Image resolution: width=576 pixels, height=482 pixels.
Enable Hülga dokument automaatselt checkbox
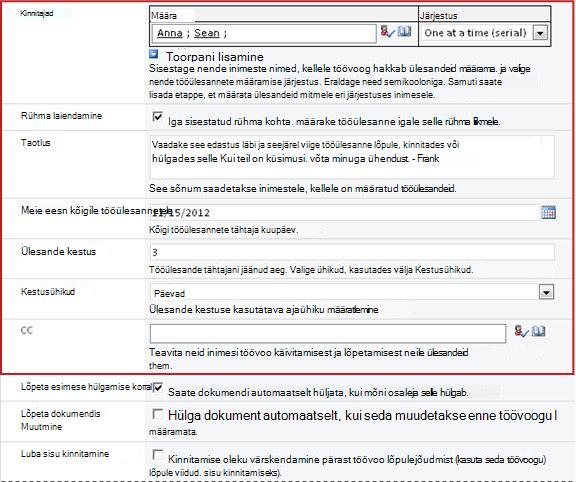pyautogui.click(x=158, y=414)
